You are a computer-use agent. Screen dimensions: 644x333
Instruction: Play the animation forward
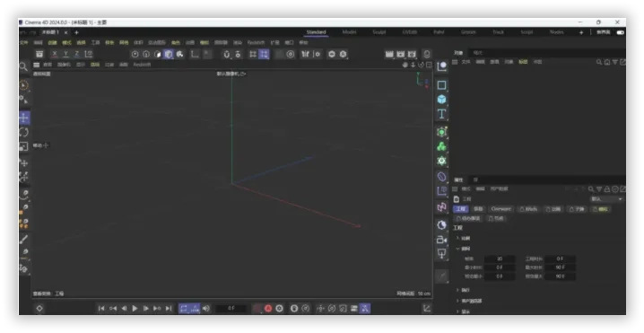point(135,309)
